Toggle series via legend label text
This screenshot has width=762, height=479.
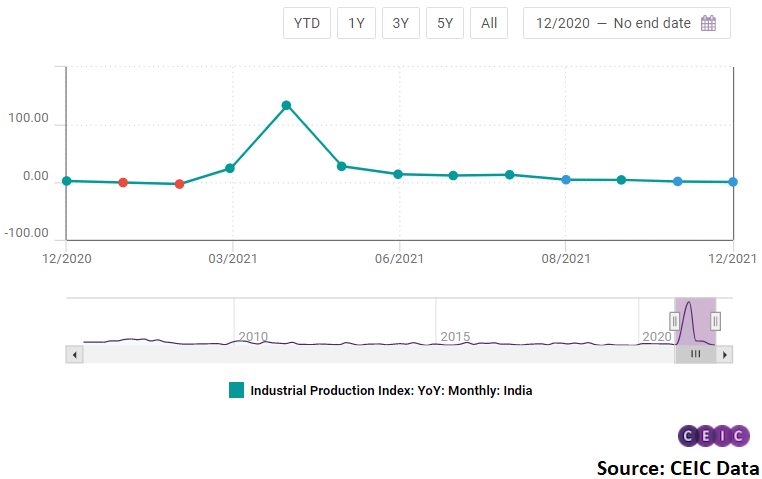click(391, 391)
